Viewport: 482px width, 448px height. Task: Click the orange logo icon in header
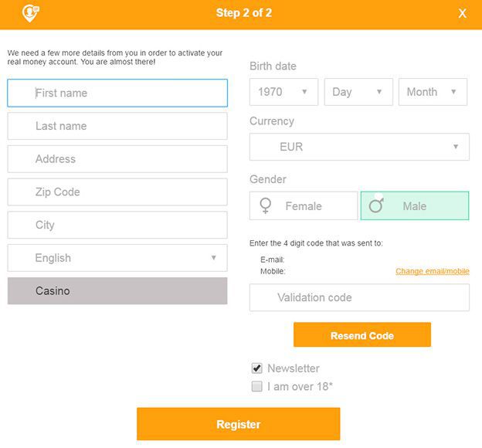(31, 12)
